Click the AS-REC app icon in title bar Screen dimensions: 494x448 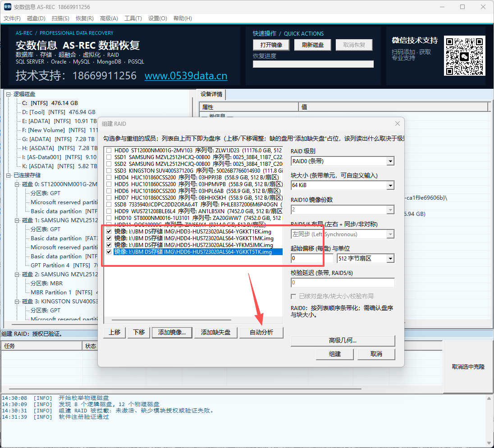[x=7, y=7]
